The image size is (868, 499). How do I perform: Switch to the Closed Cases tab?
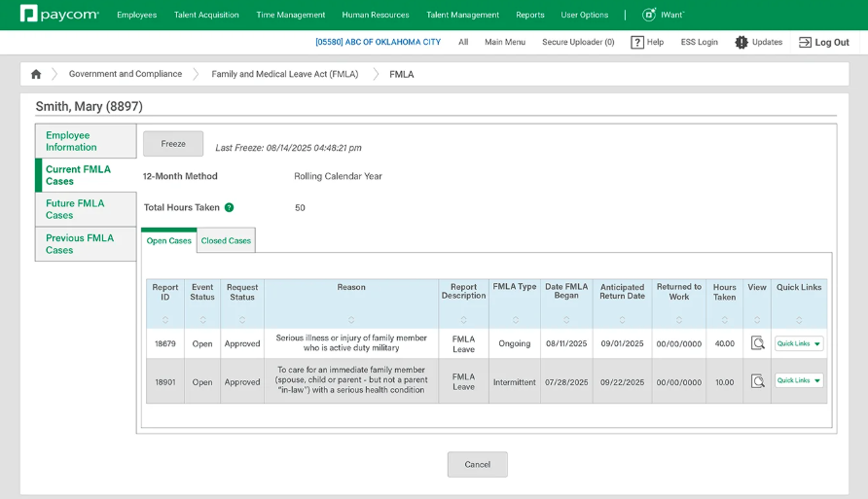point(226,240)
